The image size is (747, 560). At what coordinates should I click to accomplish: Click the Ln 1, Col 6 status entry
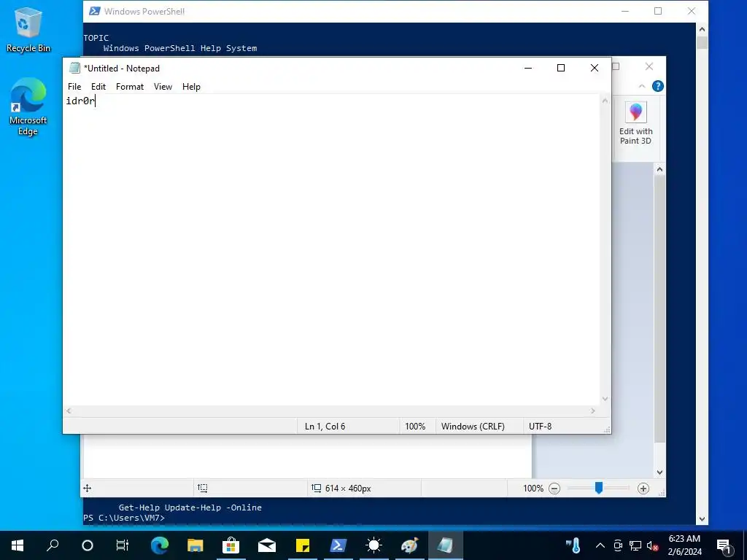pyautogui.click(x=325, y=426)
